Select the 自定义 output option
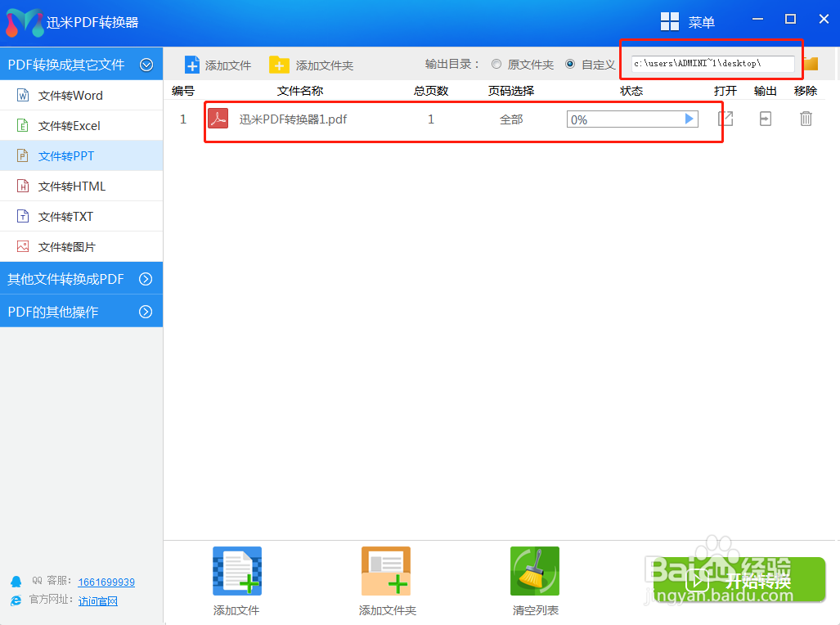Viewport: 840px width, 625px height. 569,64
